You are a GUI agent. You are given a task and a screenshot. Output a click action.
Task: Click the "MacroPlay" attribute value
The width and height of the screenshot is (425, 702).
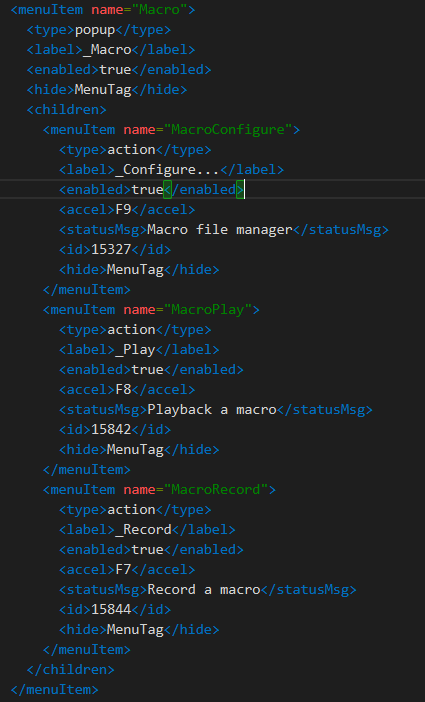coord(208,310)
